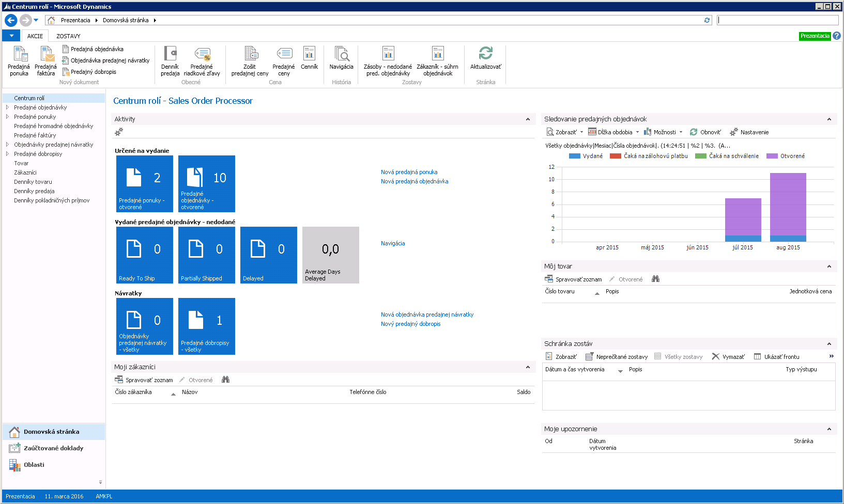
Task: Open the application menu dropdown
Action: (x=11, y=36)
